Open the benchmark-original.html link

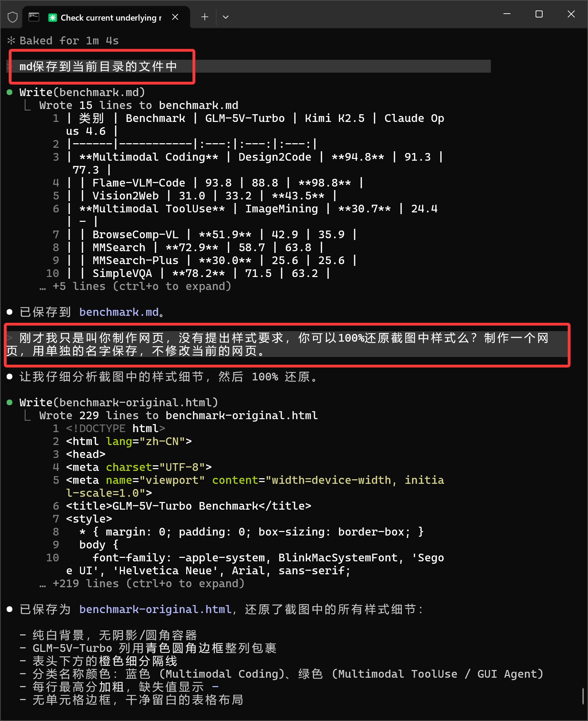(155, 609)
